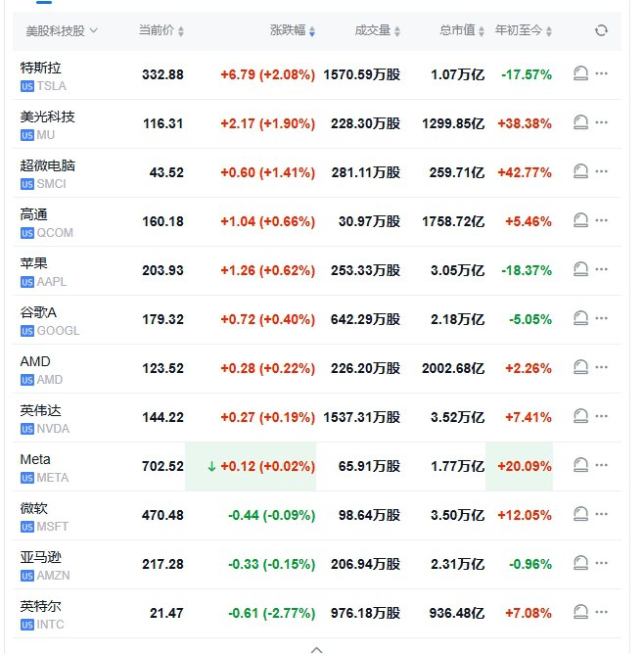Viewport: 644px width, 654px height.
Task: Open 英伟达 NVDA stock details
Action: (45, 419)
